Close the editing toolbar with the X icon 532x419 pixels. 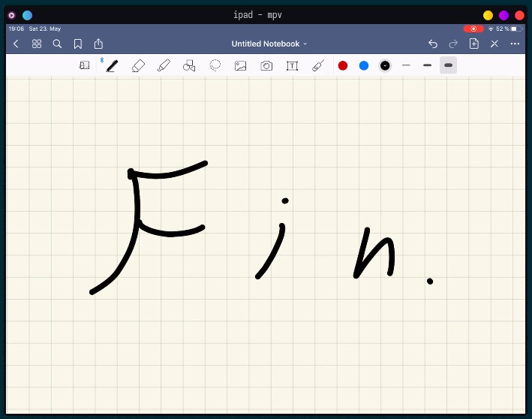[494, 44]
